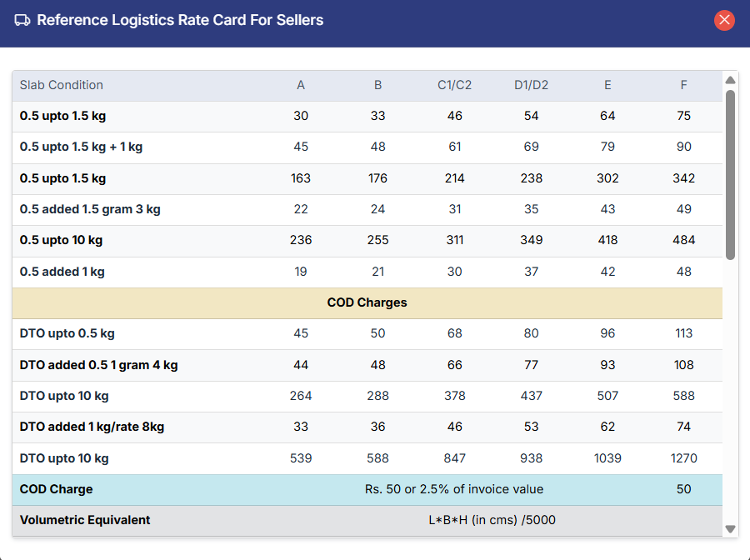Select the COD Charge row label
Viewport: 750px width, 560px height.
[x=57, y=489]
